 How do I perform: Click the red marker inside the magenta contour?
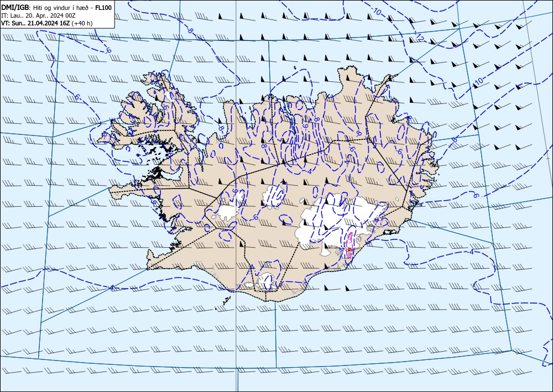349,249
